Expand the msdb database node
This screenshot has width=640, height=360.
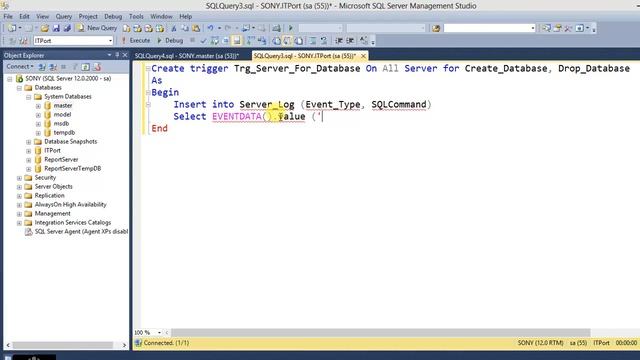(38, 124)
